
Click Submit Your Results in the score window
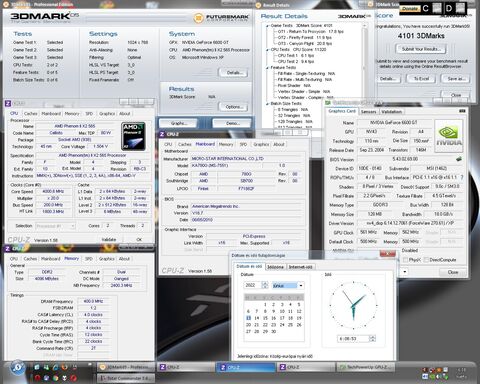421,49
